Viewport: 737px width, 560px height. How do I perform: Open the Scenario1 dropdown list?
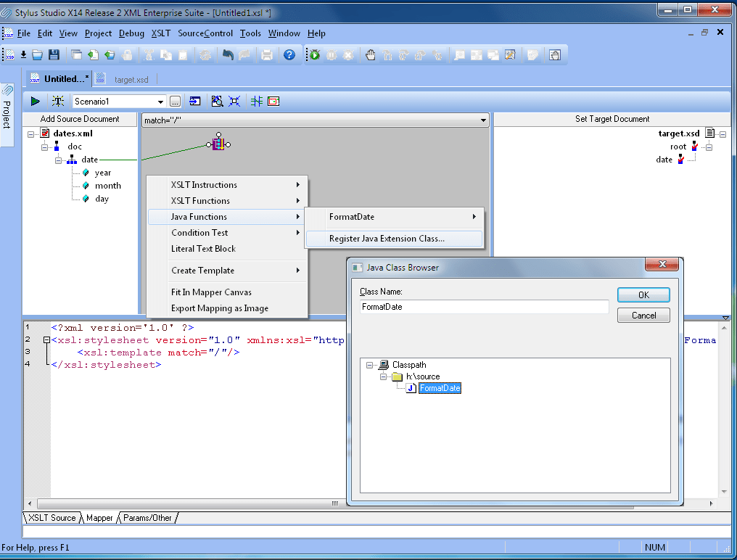coord(161,101)
